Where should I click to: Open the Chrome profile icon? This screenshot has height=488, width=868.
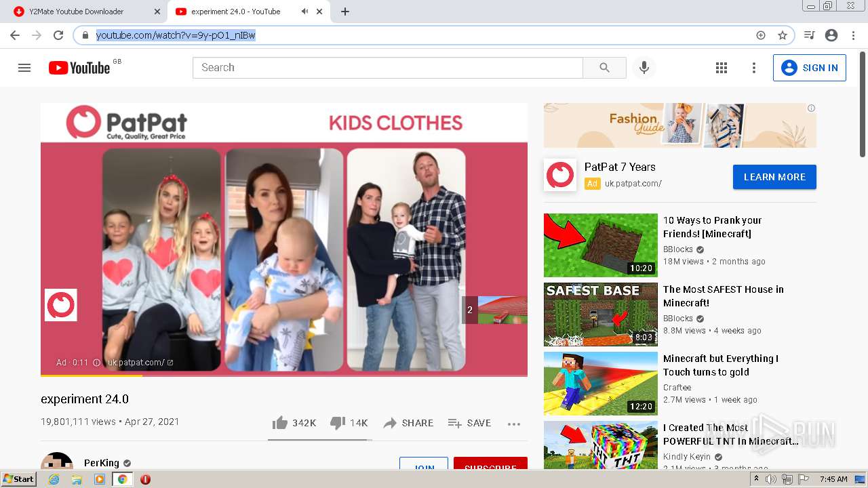(x=831, y=35)
